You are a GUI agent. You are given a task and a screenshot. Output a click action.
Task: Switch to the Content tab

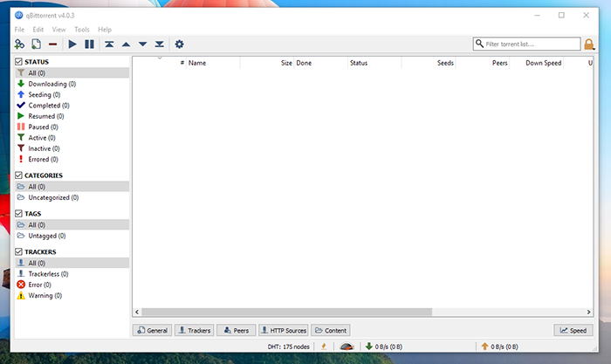331,330
